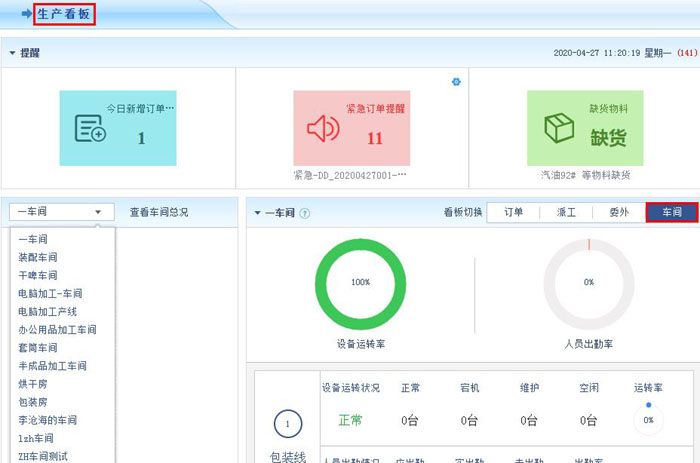Open the 一车间 workshop dropdown
The image size is (700, 463).
pyautogui.click(x=60, y=212)
